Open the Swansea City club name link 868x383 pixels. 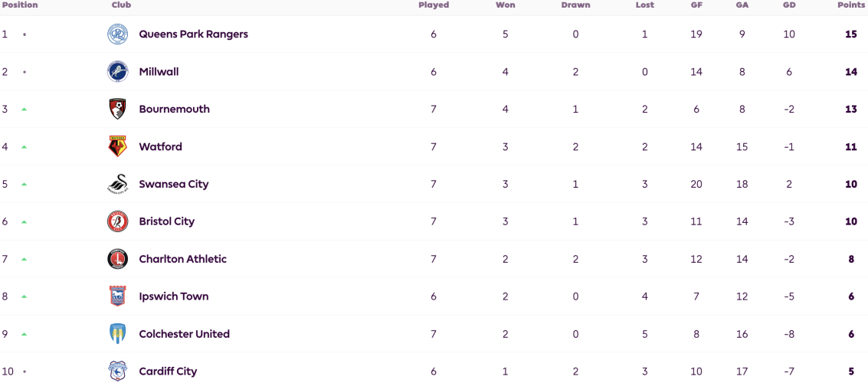174,185
